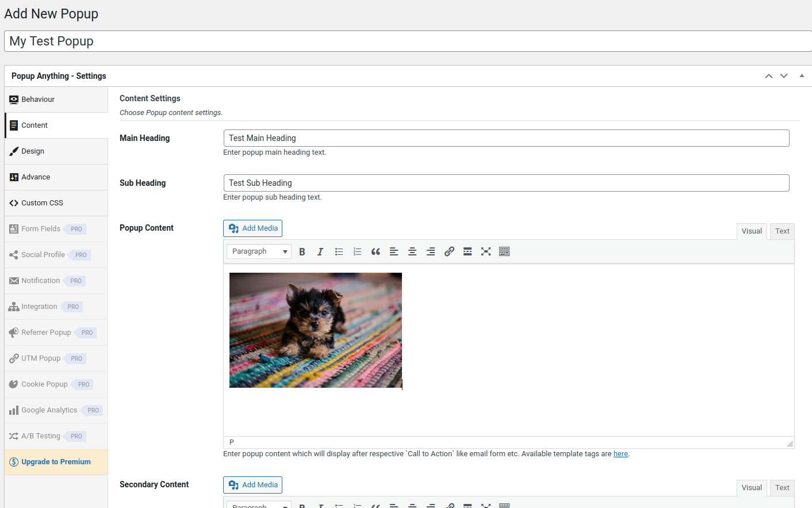Select the Form Fields PRO tab
Image resolution: width=812 pixels, height=508 pixels.
point(56,229)
